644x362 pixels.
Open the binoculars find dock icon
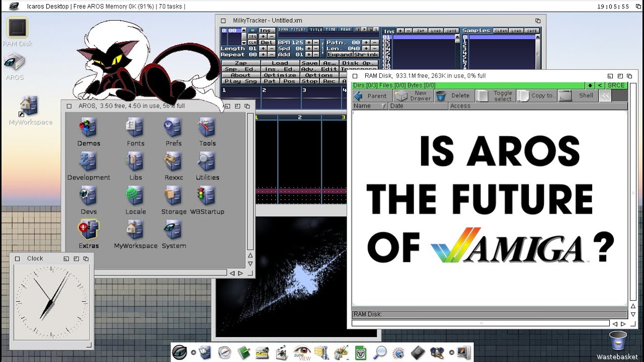point(437,352)
